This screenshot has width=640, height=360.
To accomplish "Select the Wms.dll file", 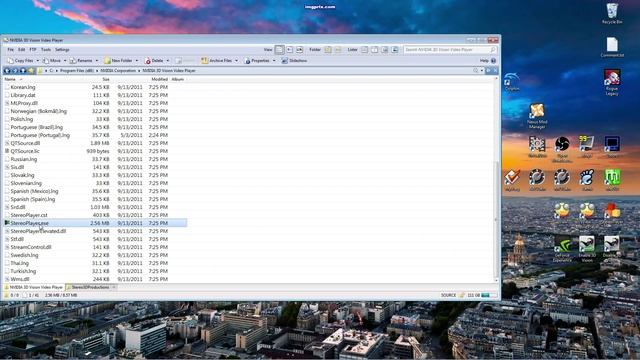I will [x=20, y=279].
